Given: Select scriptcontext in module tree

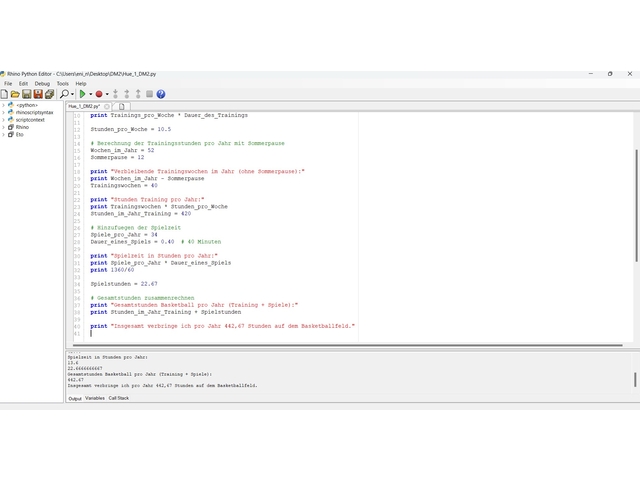Looking at the screenshot, I should pyautogui.click(x=30, y=120).
